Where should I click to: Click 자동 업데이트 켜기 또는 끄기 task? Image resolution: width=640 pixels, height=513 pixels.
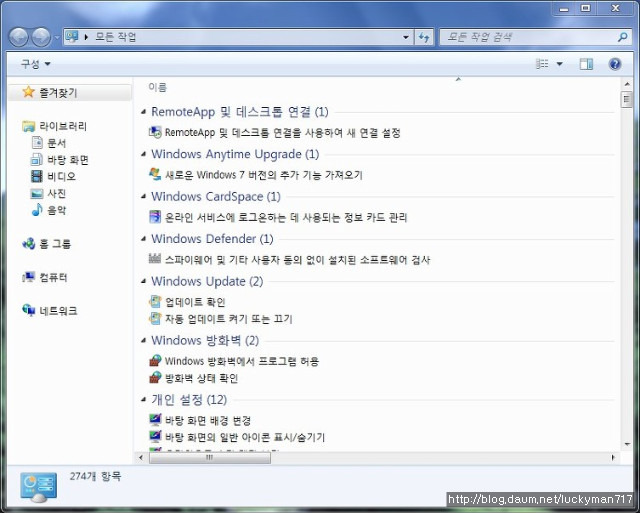point(229,319)
